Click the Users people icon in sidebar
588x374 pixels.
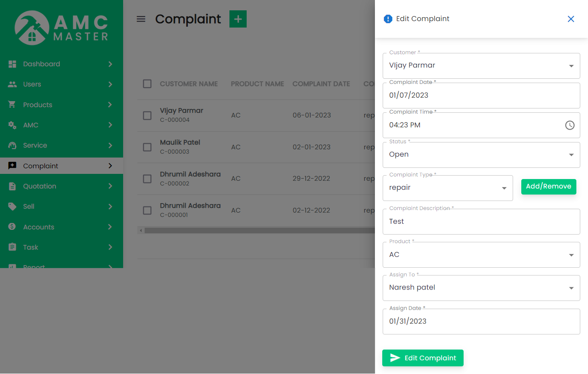point(12,84)
